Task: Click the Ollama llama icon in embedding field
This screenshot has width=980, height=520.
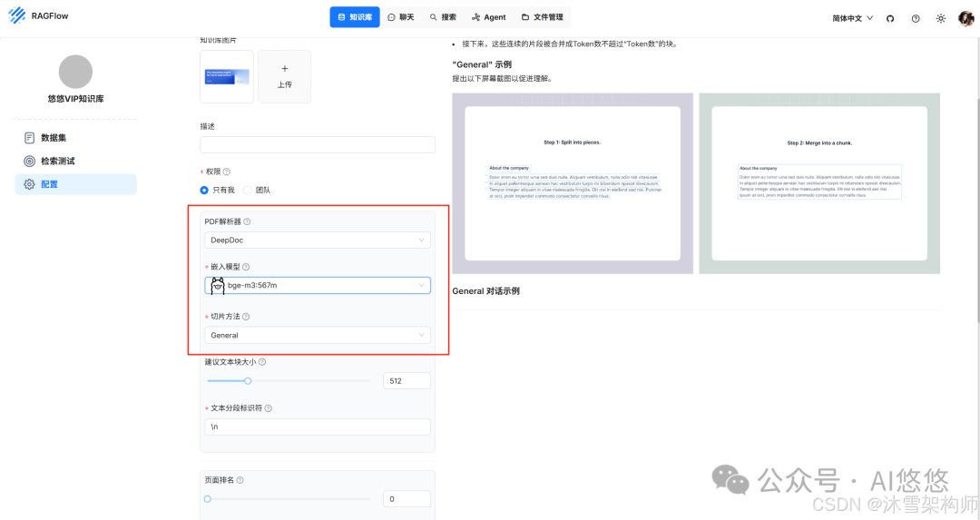Action: (x=217, y=286)
